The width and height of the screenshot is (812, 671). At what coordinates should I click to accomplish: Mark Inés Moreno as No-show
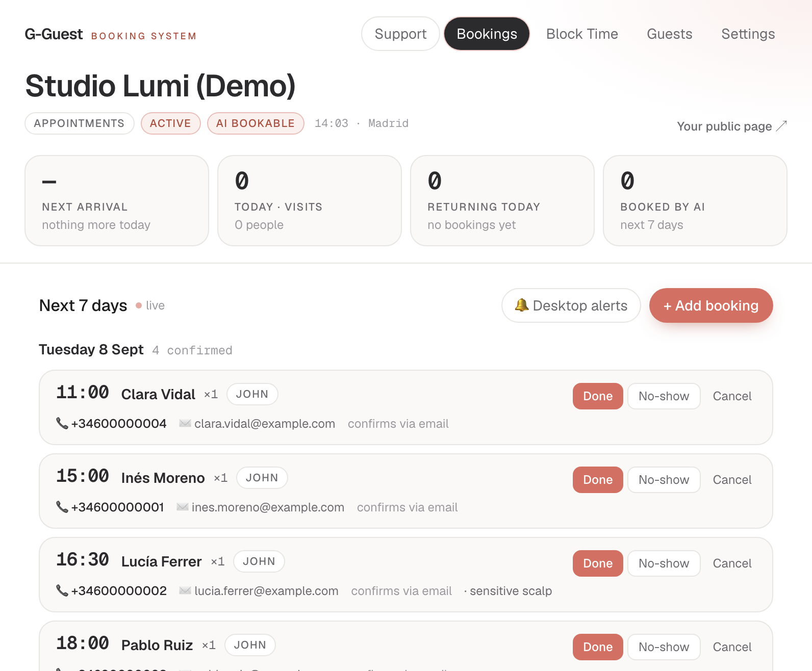[x=664, y=480]
